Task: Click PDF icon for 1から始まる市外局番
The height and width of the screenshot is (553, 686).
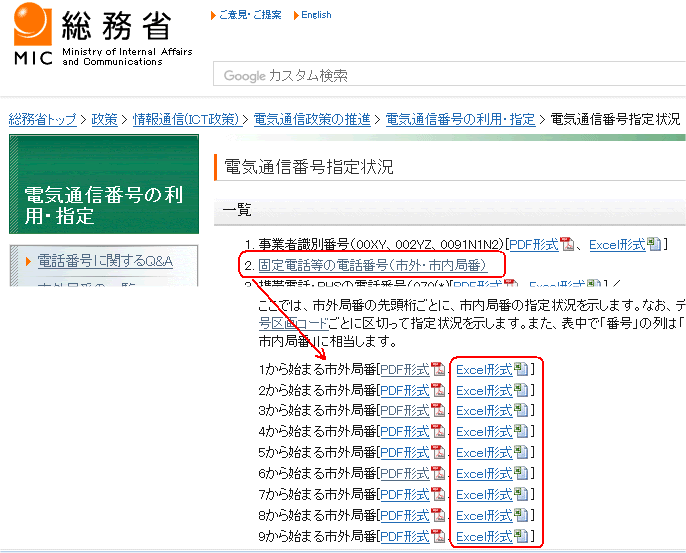Action: coord(438,369)
